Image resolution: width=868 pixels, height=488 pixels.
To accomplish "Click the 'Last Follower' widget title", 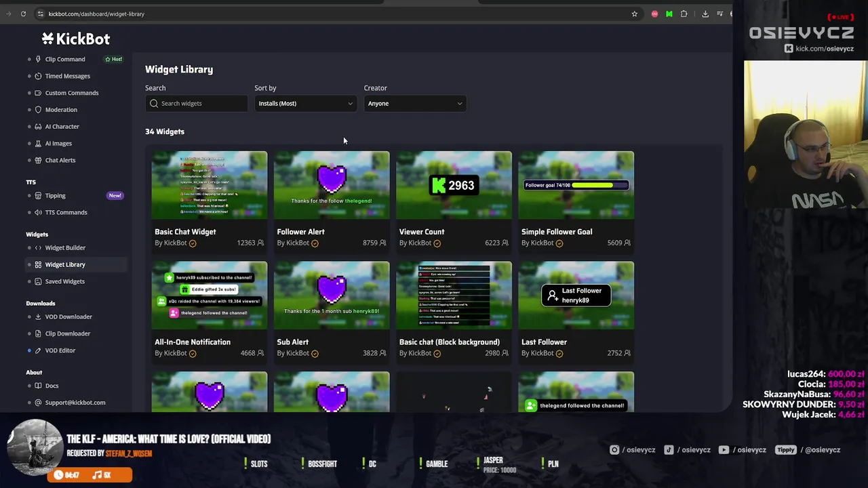I will point(544,342).
